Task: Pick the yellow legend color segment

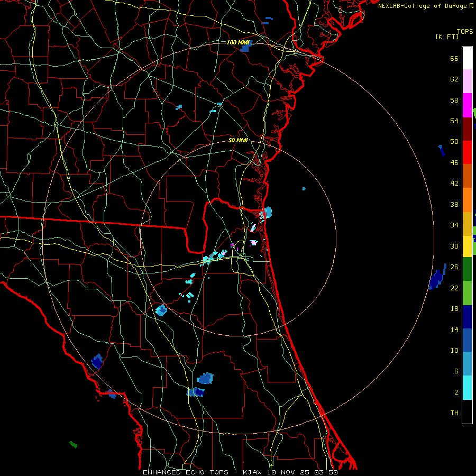Action: [467, 246]
